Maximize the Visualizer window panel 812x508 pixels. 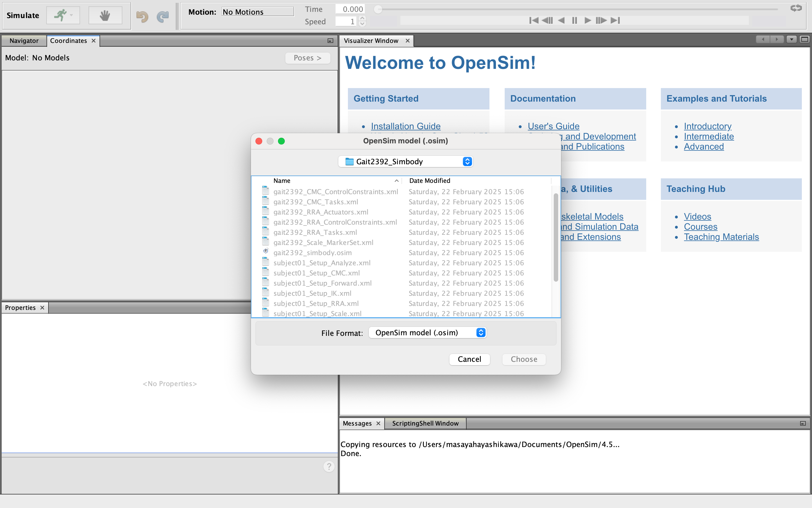(x=804, y=39)
